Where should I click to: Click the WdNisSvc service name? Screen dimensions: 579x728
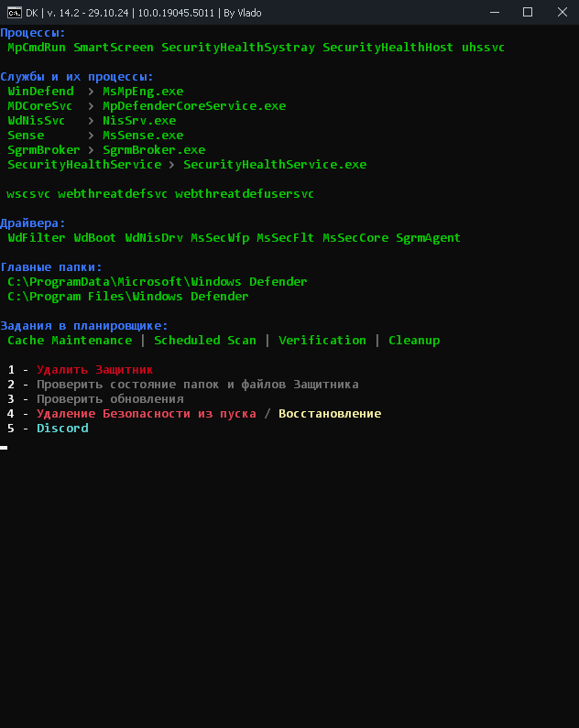[37, 121]
